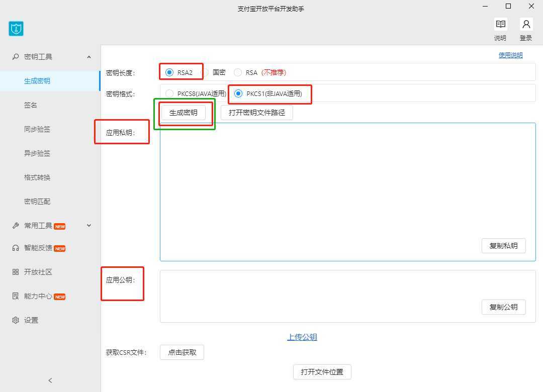Click the NEW badge beside 常用工具

coord(59,227)
